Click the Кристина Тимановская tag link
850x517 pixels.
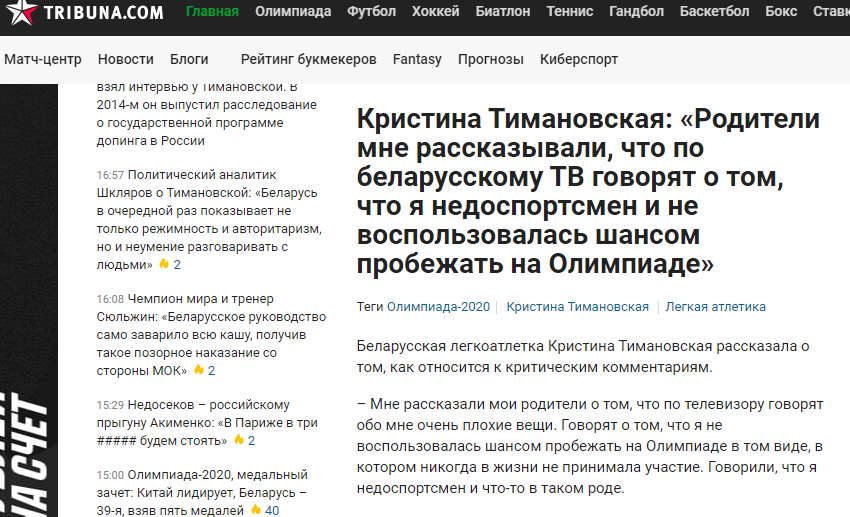tap(577, 307)
